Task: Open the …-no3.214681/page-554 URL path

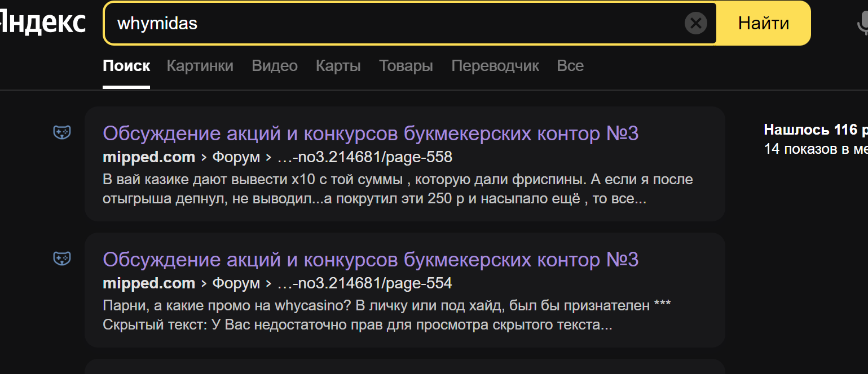Action: pos(365,283)
